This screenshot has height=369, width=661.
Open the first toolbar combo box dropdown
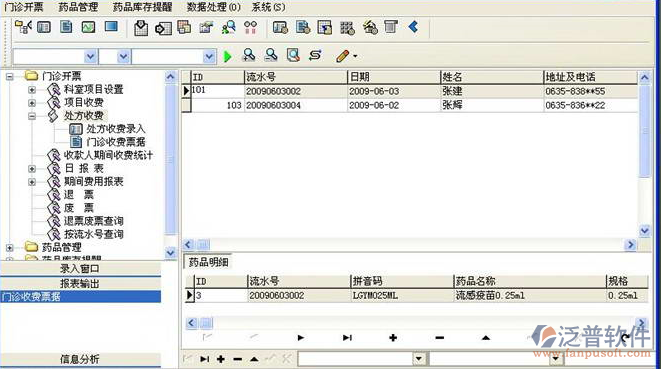(90, 57)
